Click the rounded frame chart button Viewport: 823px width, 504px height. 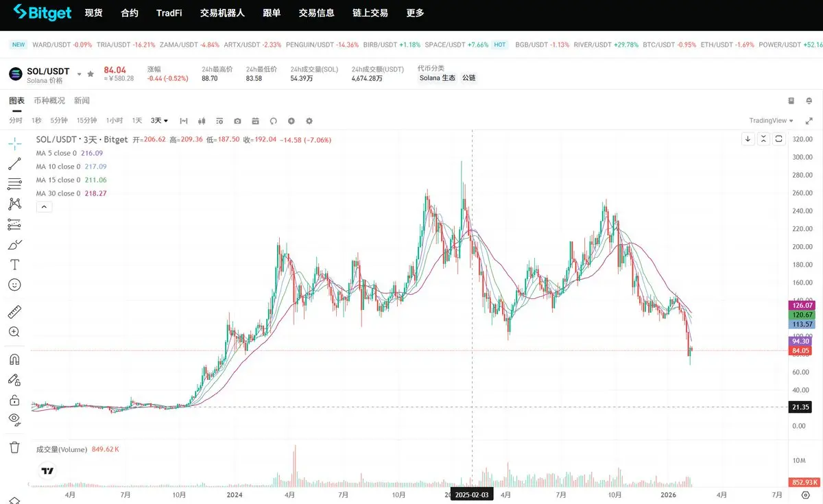pyautogui.click(x=779, y=139)
